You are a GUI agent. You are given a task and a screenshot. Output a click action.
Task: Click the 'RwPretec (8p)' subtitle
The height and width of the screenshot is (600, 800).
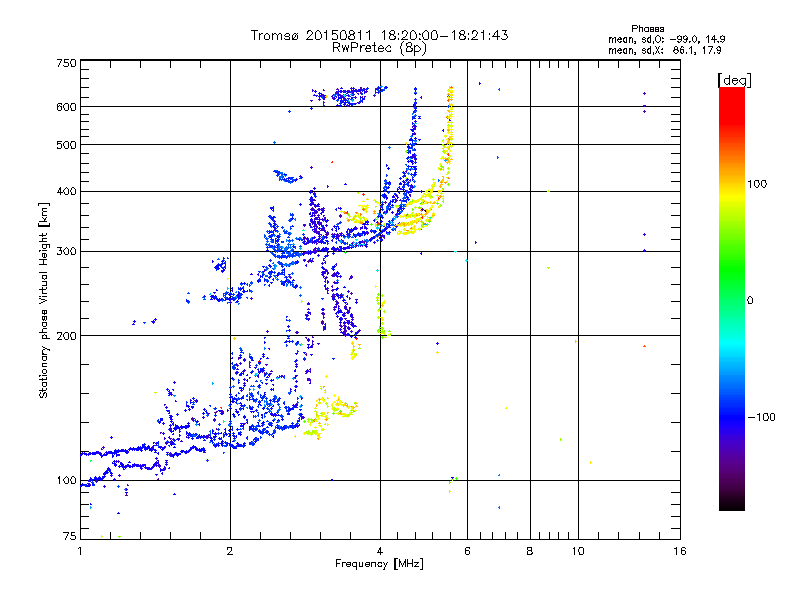pyautogui.click(x=379, y=48)
